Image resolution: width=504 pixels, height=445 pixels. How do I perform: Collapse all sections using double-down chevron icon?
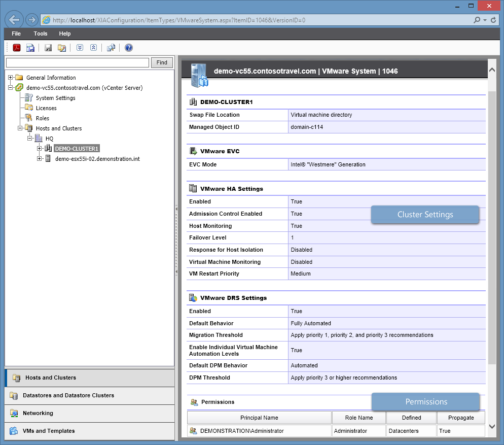(x=80, y=47)
